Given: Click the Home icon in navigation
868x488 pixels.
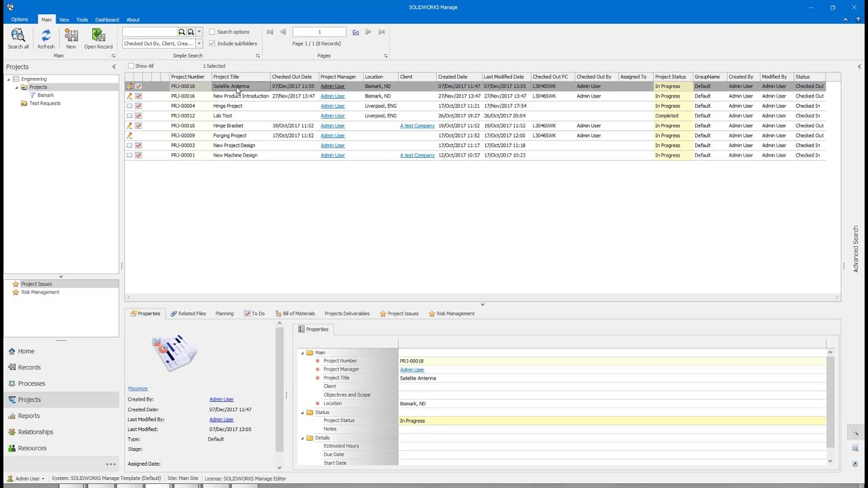Looking at the screenshot, I should coord(12,351).
